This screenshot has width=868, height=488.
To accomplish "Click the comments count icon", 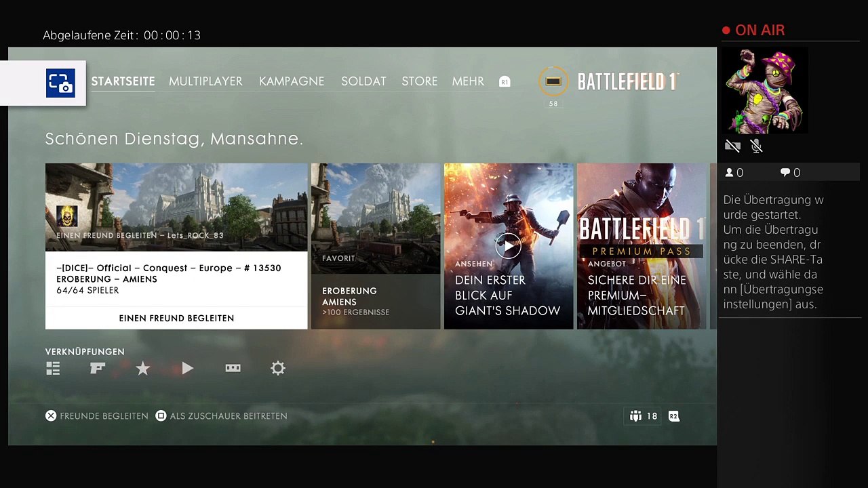I will click(785, 173).
